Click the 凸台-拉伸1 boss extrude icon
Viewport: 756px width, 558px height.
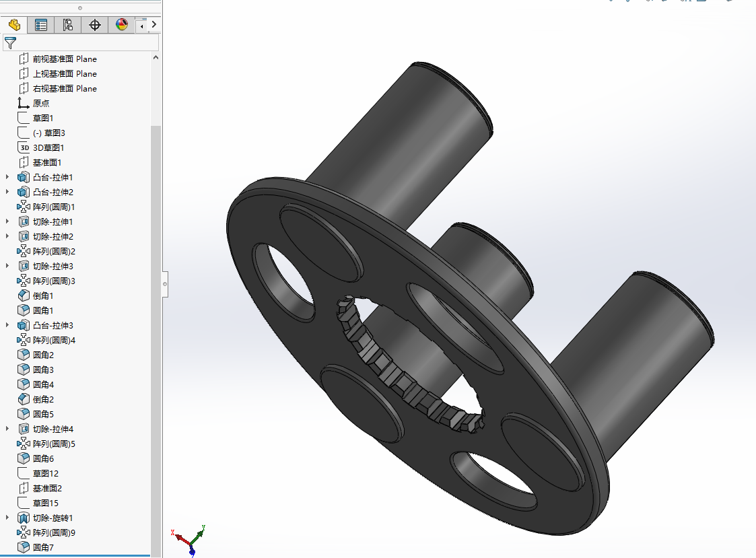coord(24,178)
